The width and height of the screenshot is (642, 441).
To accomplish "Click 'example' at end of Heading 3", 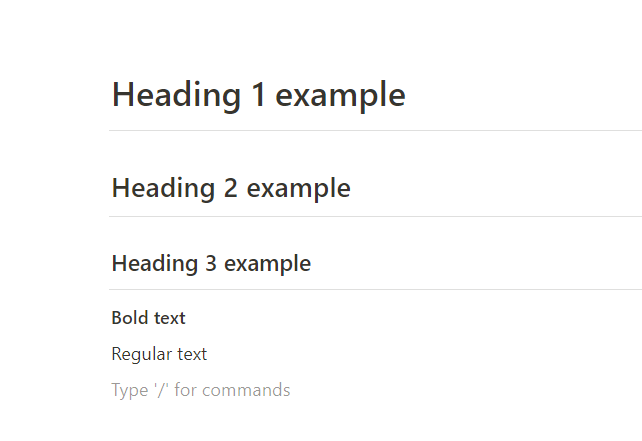I will tap(267, 264).
